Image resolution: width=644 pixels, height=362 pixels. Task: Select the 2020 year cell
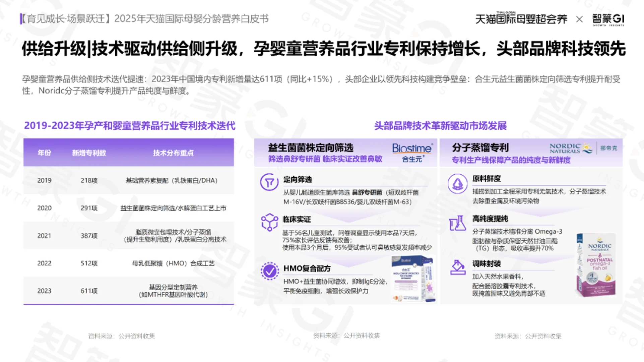click(x=44, y=208)
